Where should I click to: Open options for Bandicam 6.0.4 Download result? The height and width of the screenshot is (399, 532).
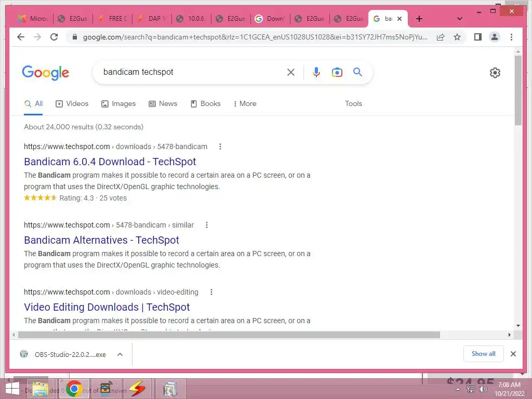click(x=220, y=147)
